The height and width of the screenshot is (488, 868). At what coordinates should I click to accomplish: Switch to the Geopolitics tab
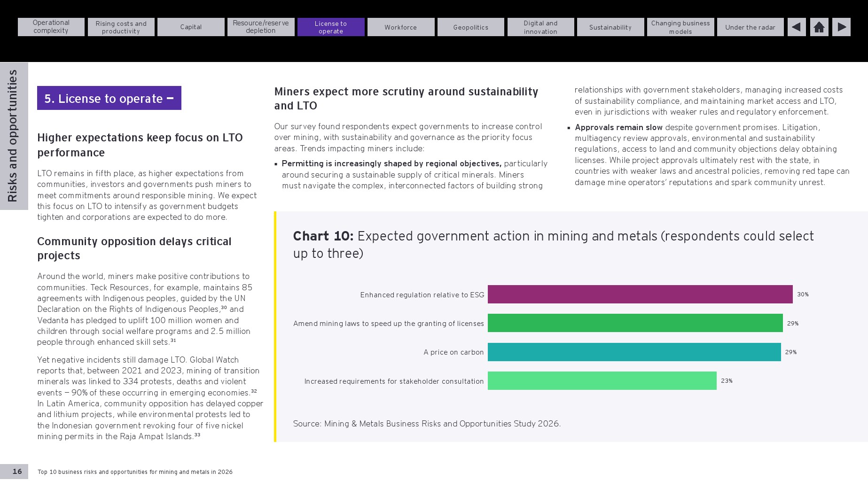471,27
